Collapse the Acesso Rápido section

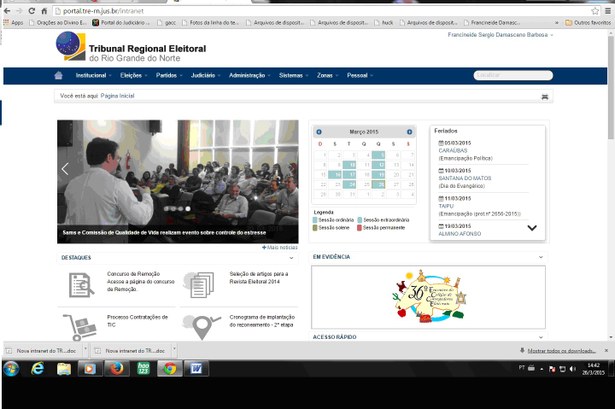[541, 337]
